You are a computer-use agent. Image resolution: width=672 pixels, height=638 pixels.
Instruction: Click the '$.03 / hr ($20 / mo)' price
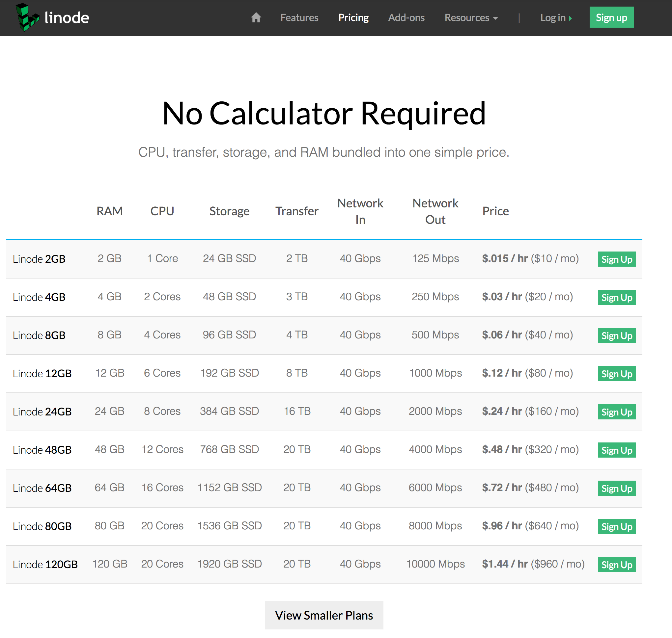tap(527, 297)
